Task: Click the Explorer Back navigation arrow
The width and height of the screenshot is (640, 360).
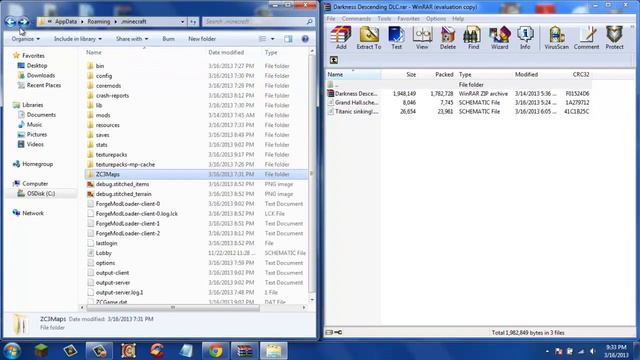Action: click(x=11, y=22)
